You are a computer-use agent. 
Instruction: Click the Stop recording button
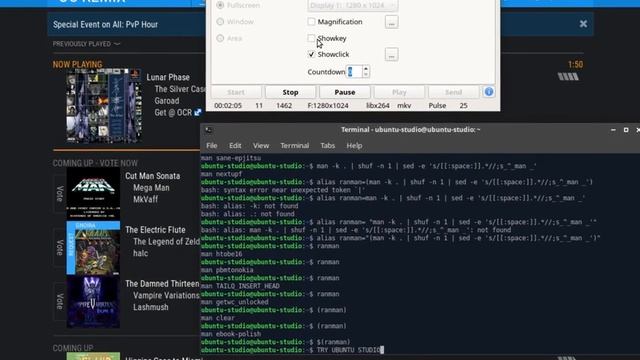(290, 92)
